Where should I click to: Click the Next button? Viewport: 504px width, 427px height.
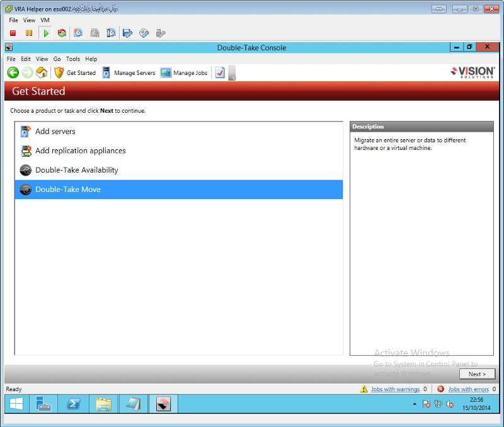[477, 374]
